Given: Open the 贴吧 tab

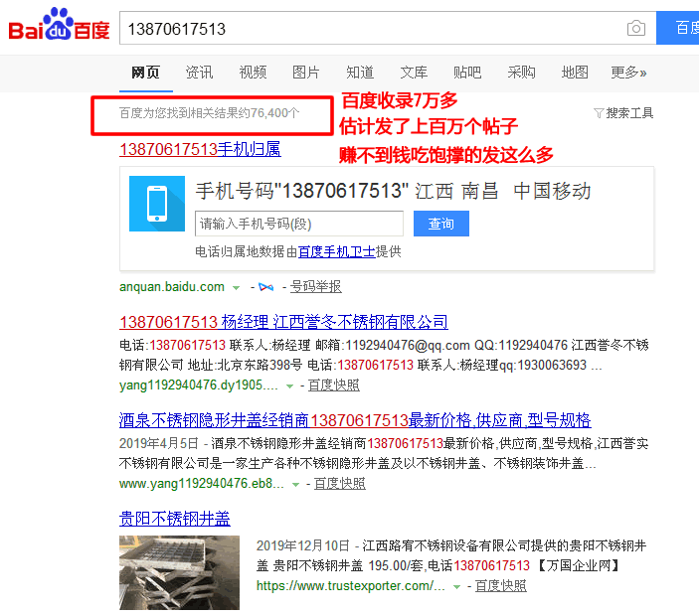Looking at the screenshot, I should pyautogui.click(x=467, y=73).
